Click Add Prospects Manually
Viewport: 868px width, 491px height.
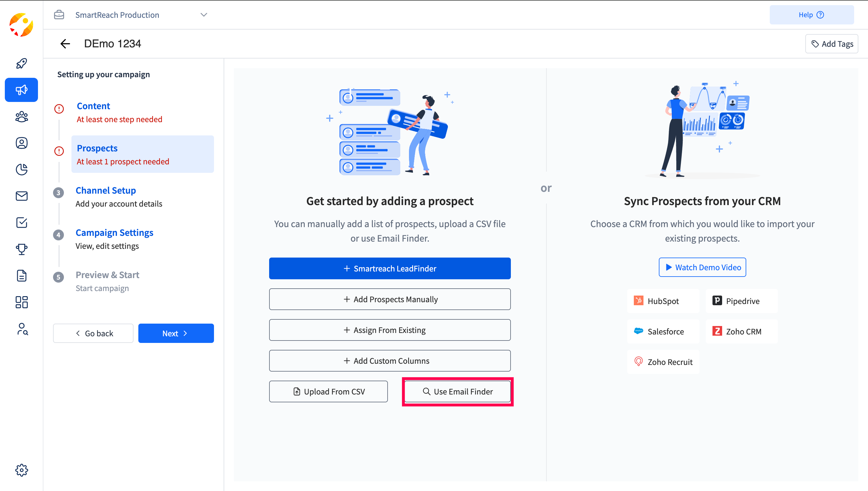point(390,299)
